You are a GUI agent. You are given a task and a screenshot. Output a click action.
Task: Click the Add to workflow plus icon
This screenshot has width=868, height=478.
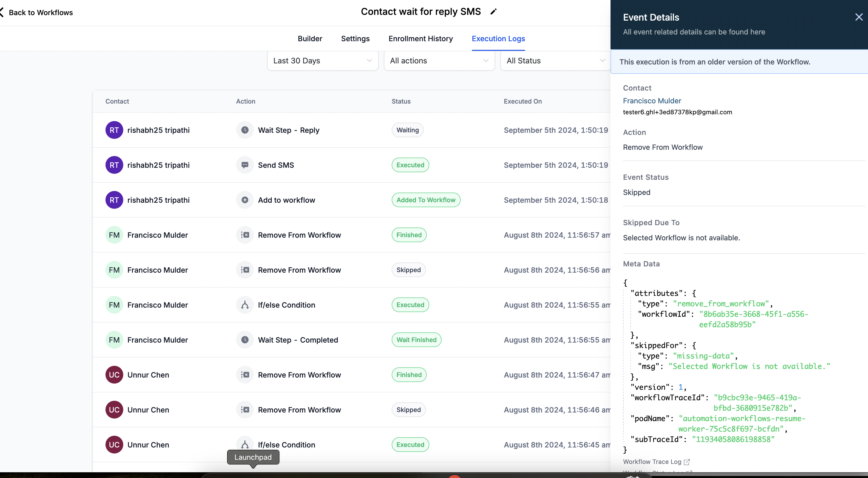245,200
